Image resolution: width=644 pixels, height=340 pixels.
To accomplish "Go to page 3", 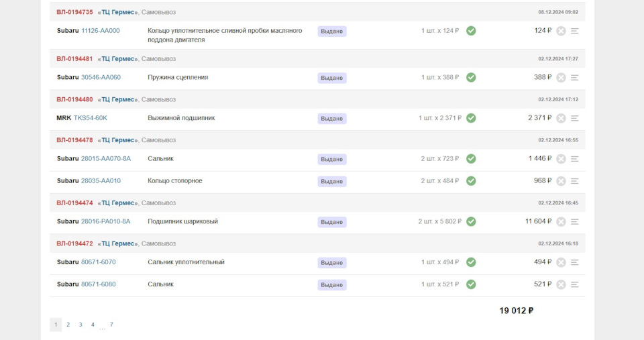I will 80,325.
